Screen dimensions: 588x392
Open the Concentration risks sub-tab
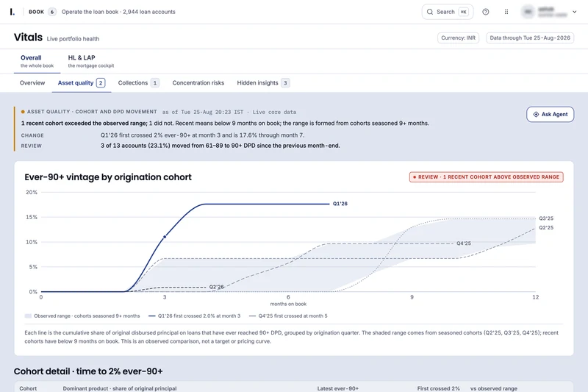click(198, 83)
